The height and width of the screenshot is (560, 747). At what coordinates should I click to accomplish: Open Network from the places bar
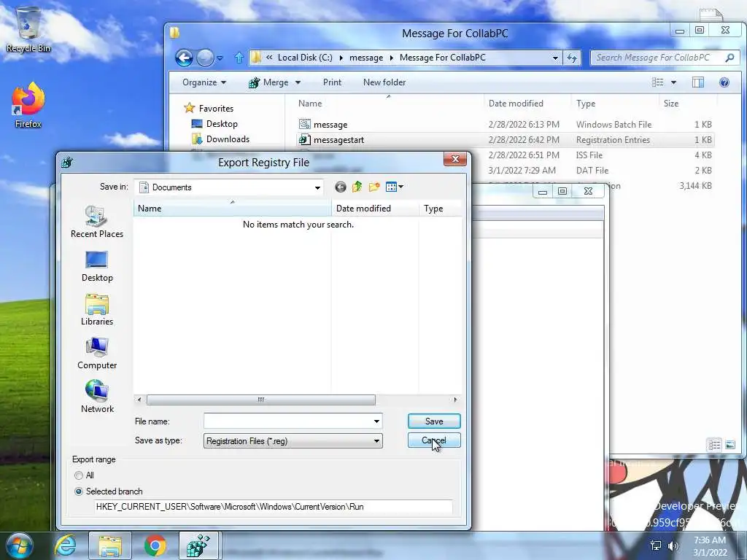click(x=97, y=397)
